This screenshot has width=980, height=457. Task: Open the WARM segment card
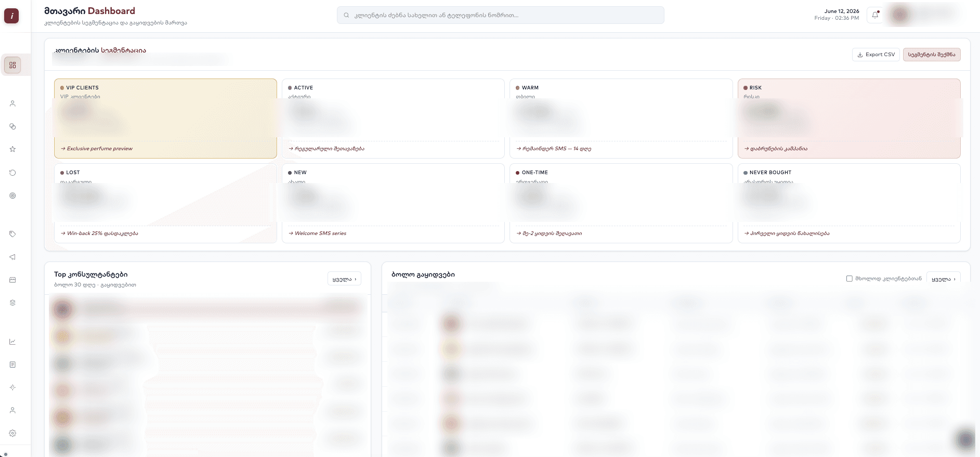point(621,119)
